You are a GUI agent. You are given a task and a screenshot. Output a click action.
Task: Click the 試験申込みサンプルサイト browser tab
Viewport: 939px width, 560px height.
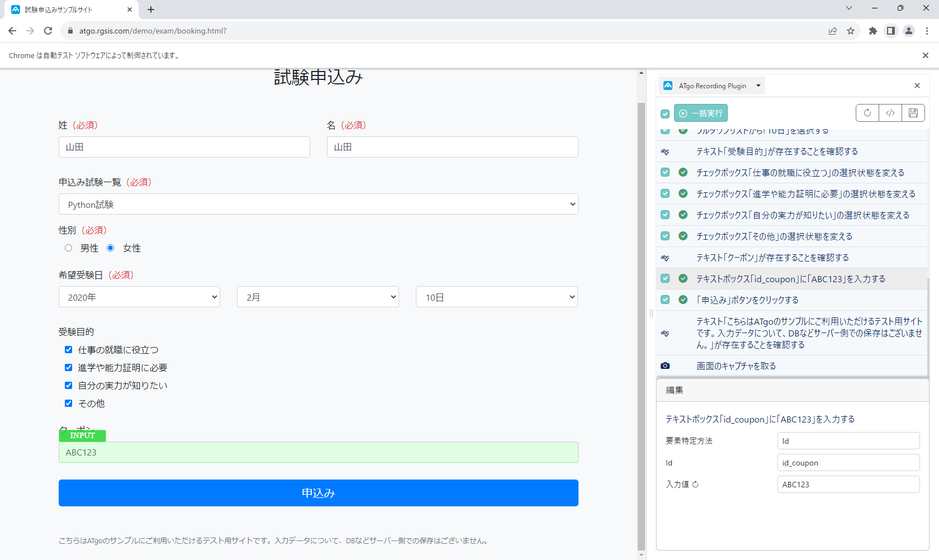[x=67, y=9]
